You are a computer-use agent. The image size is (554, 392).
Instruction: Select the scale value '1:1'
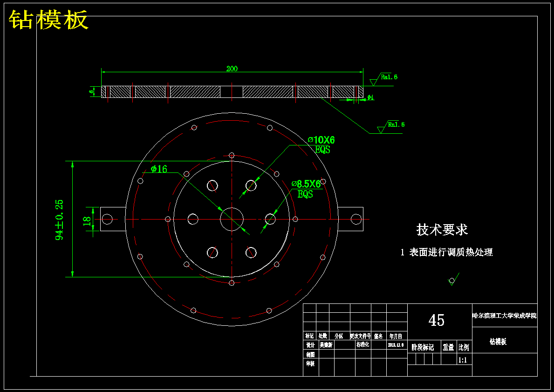point(463,360)
